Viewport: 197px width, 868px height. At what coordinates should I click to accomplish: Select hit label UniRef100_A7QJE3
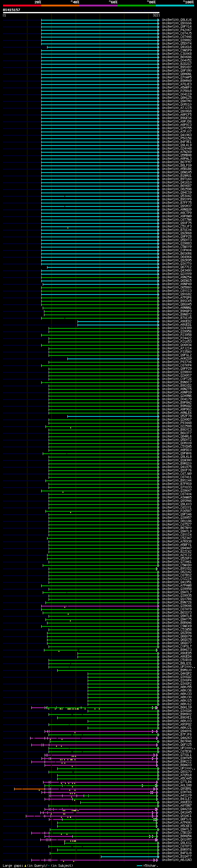177,84
